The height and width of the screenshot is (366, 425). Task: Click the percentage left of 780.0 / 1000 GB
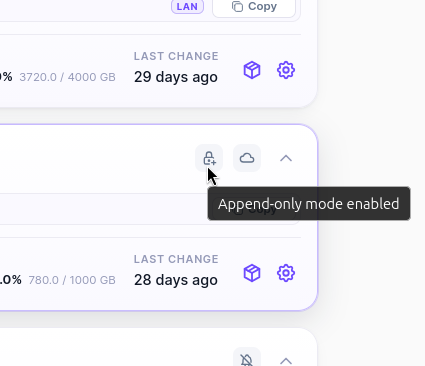coord(11,280)
